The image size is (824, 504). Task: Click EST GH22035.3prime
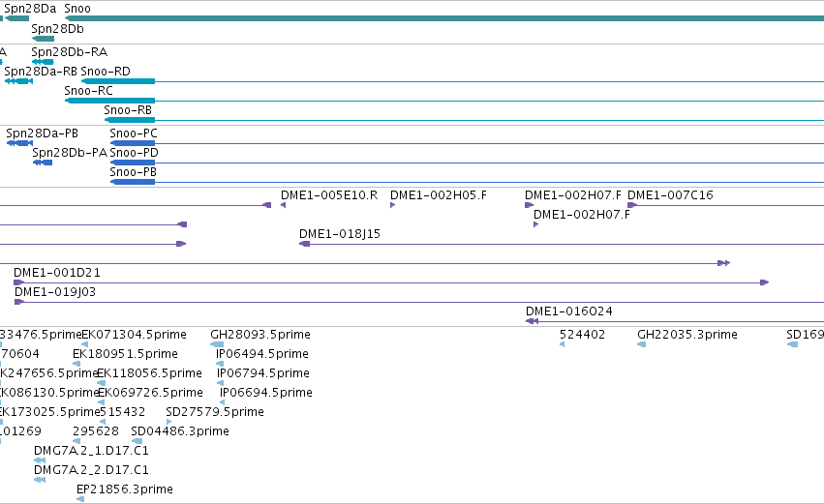[642, 344]
